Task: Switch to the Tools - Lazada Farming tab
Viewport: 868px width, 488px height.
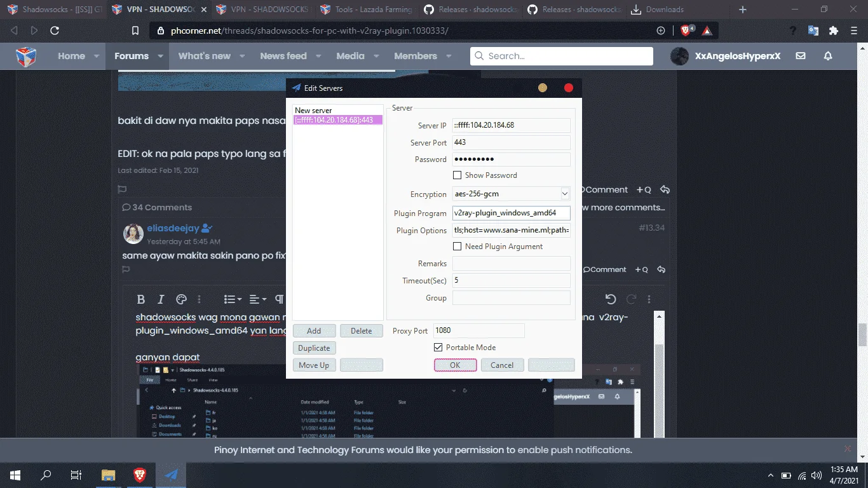Action: (x=366, y=10)
